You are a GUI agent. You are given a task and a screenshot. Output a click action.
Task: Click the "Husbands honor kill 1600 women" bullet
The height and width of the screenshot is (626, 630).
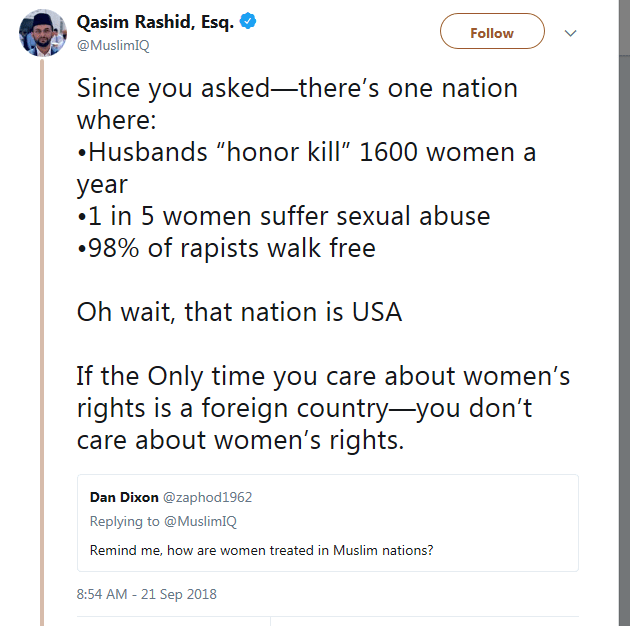click(306, 152)
